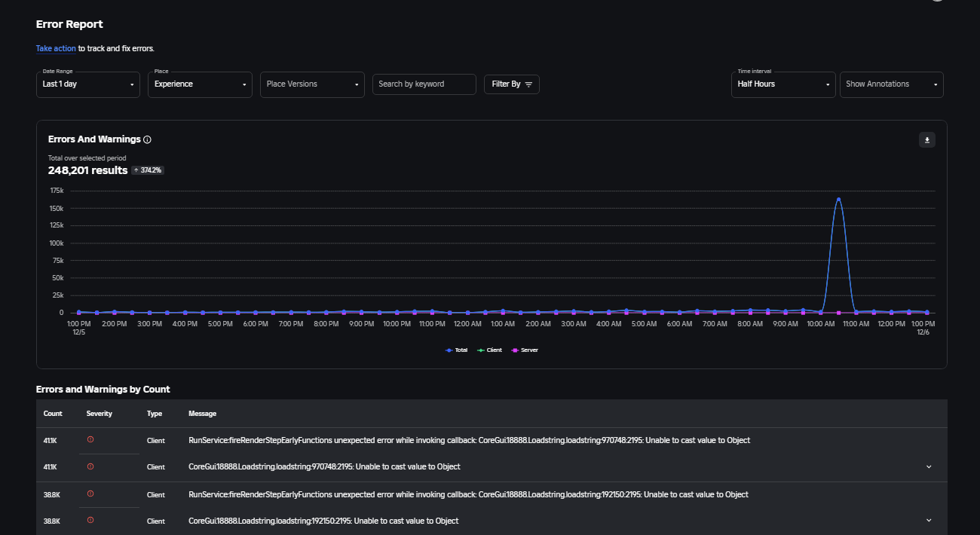This screenshot has width=980, height=535.
Task: Click severity icon on CoreGui 192150 row
Action: (x=90, y=521)
